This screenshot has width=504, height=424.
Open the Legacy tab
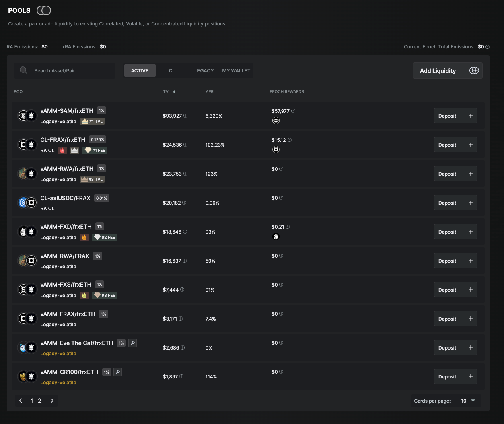pyautogui.click(x=204, y=70)
